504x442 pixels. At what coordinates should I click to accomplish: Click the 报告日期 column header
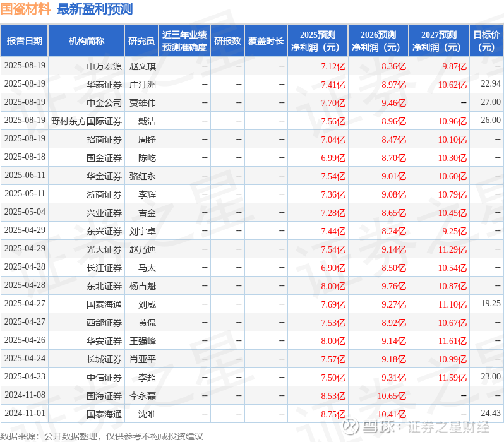(x=25, y=41)
